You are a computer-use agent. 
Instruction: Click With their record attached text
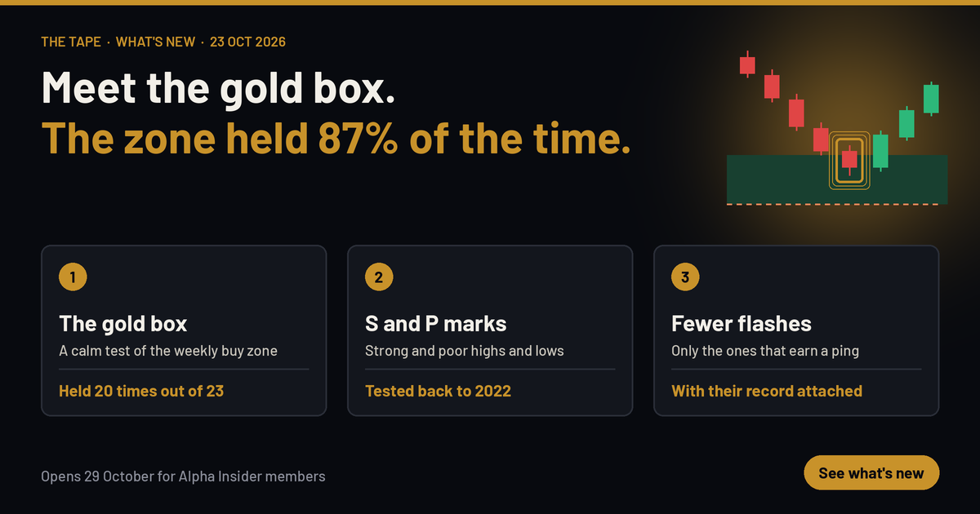[767, 391]
